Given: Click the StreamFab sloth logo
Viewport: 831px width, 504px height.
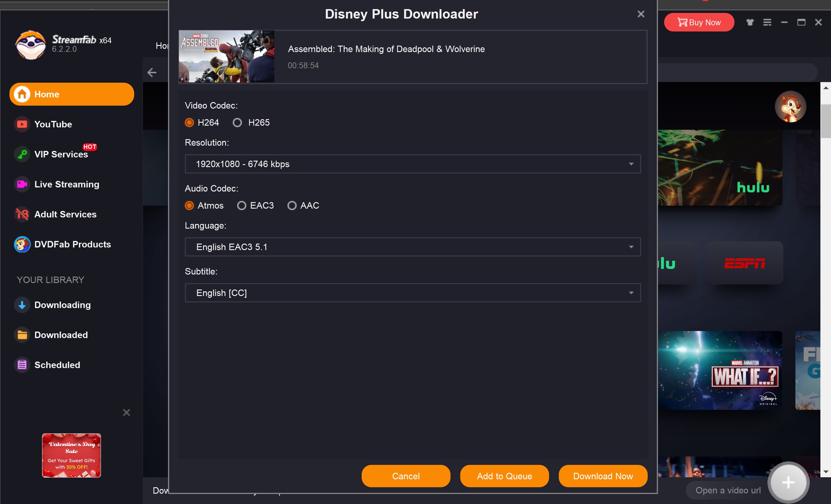Looking at the screenshot, I should coord(30,45).
